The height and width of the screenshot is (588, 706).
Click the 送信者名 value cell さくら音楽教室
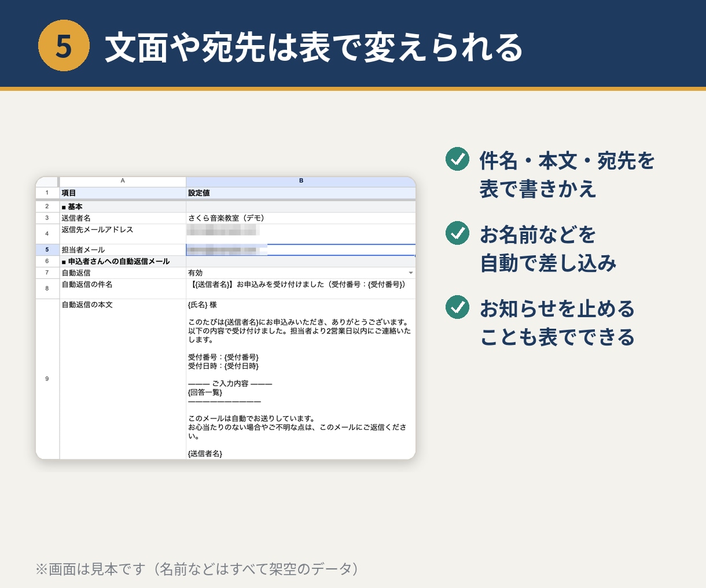tap(301, 218)
